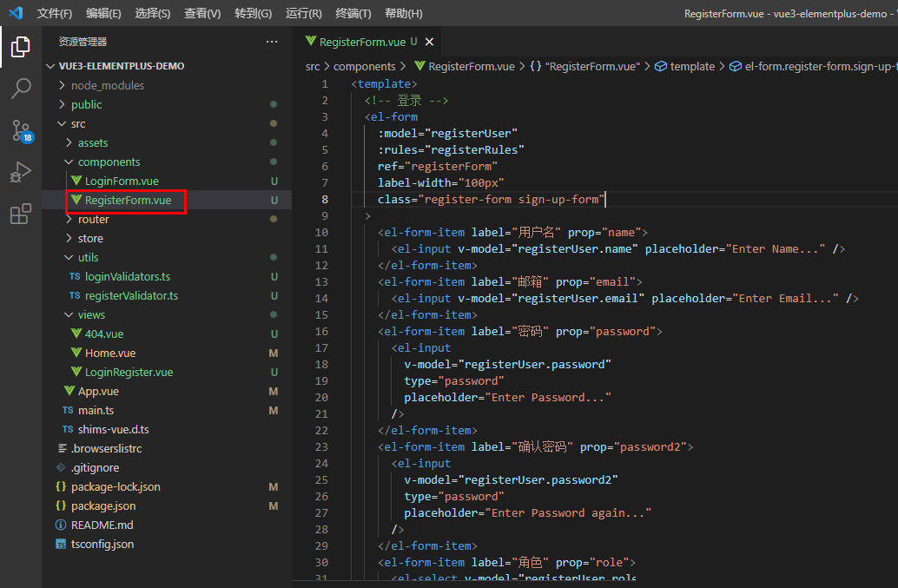Open the 终端(T) menu
The width and height of the screenshot is (898, 588).
(x=353, y=13)
